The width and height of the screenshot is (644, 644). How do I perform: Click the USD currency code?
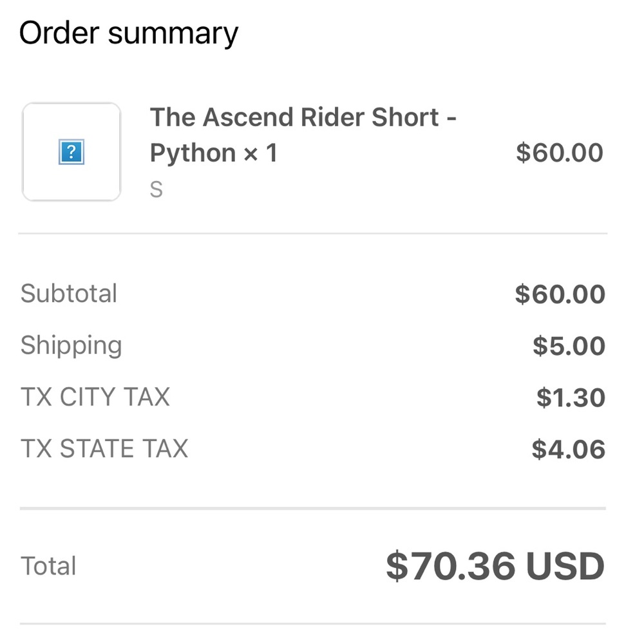click(565, 566)
